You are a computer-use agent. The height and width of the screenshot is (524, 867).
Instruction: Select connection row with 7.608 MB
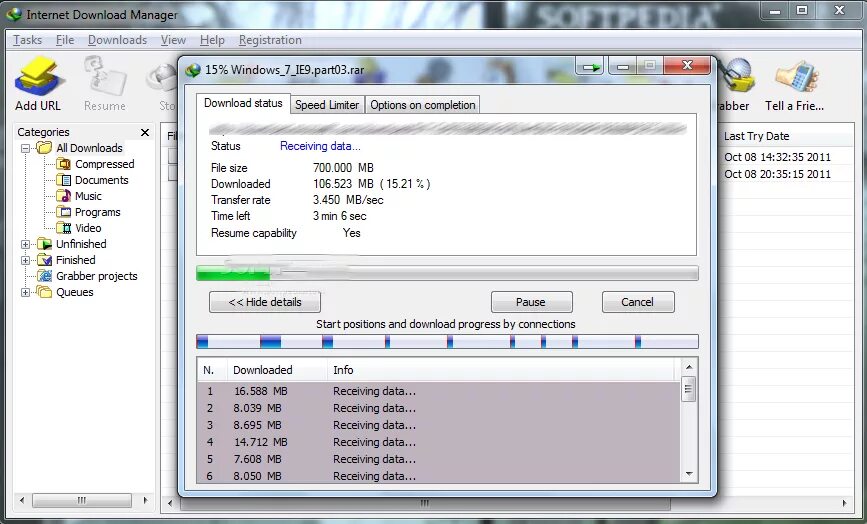click(x=438, y=459)
